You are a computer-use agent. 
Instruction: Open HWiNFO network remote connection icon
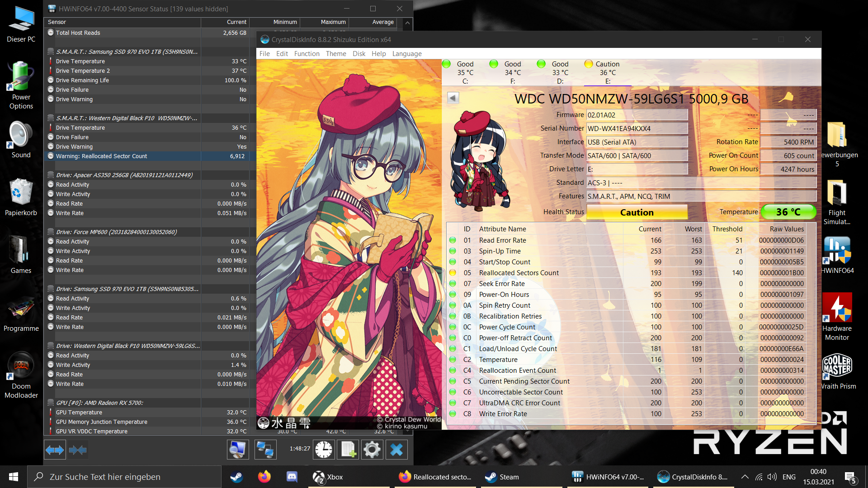[265, 450]
